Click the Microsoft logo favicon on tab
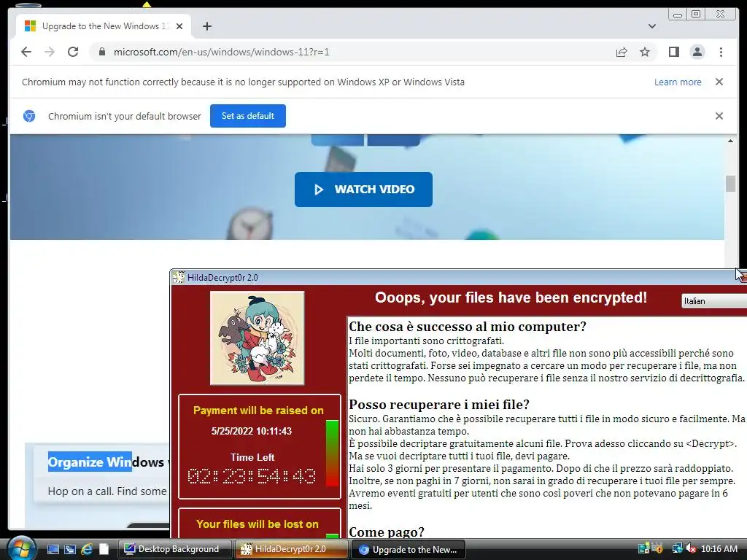 tap(30, 26)
